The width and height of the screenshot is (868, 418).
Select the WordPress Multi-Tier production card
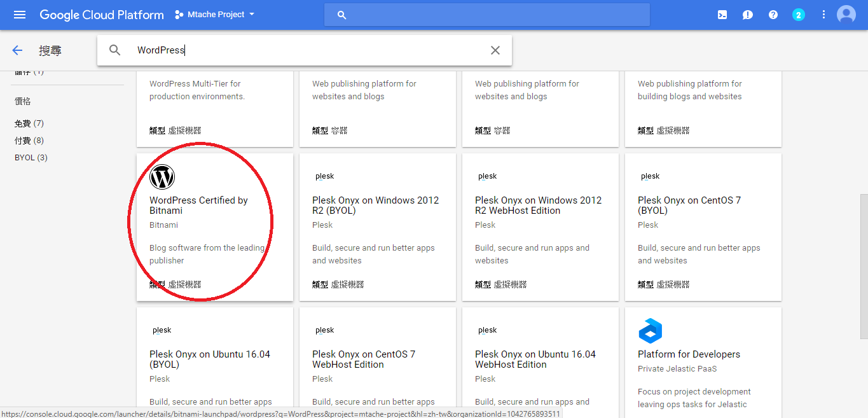pyautogui.click(x=215, y=109)
